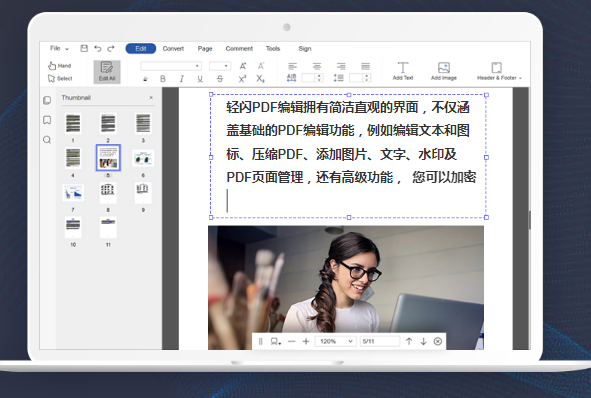
Task: Toggle the Edit All mode
Action: point(107,72)
